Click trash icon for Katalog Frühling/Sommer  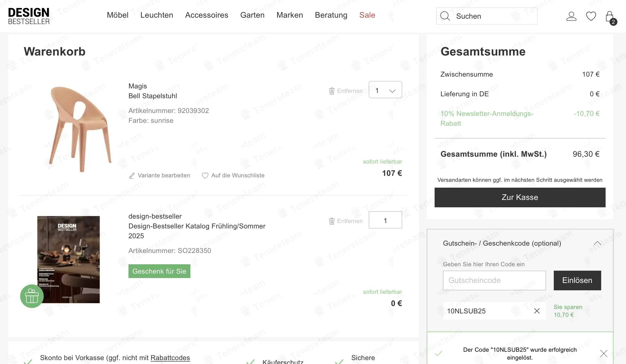point(332,221)
